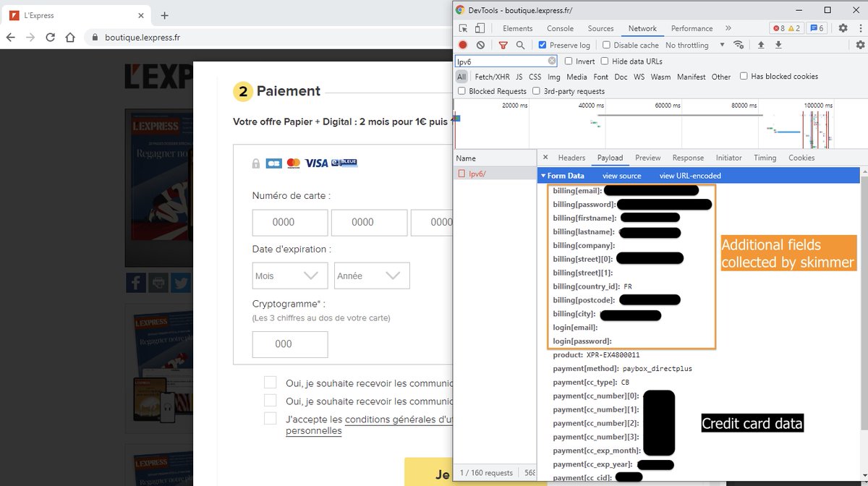Filter requests by WS type
This screenshot has height=486, width=868.
[x=639, y=77]
